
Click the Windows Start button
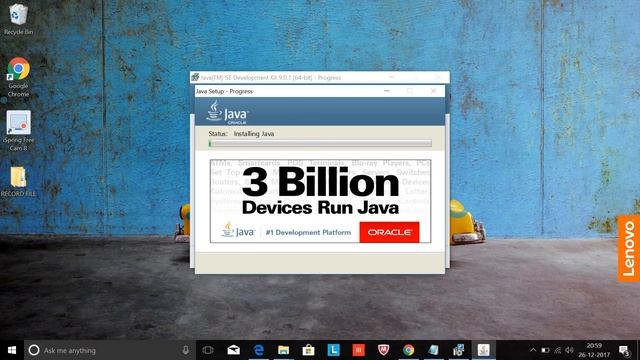[12, 350]
